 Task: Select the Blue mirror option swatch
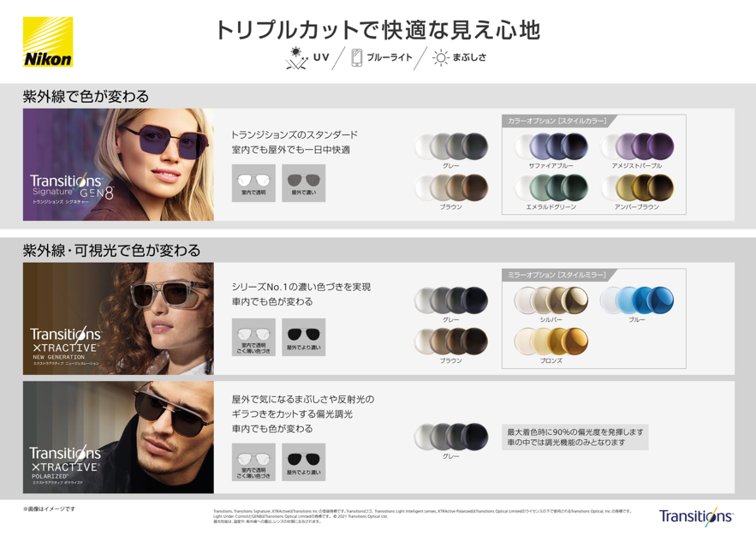click(637, 305)
